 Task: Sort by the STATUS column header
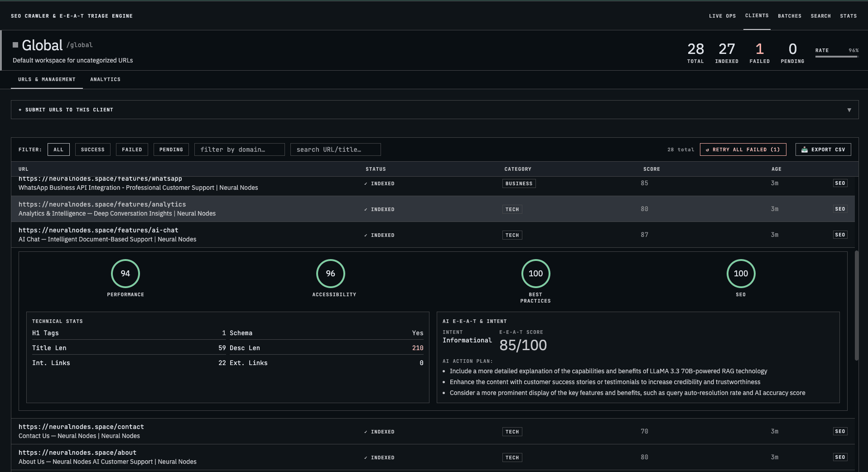(376, 169)
